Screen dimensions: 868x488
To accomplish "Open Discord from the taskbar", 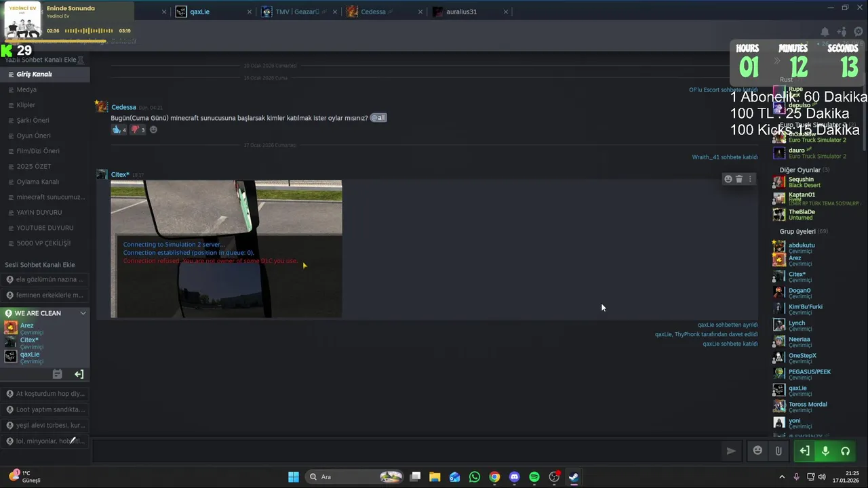I will pos(515,476).
